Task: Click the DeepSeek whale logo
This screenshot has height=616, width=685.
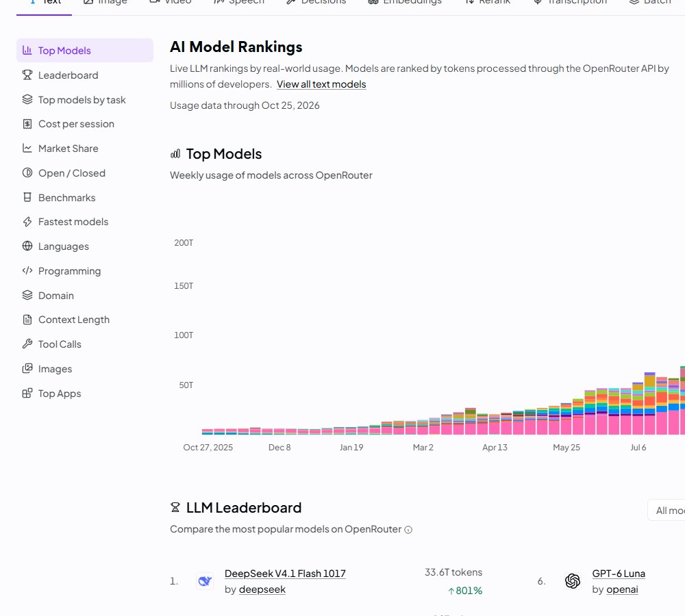Action: [205, 581]
